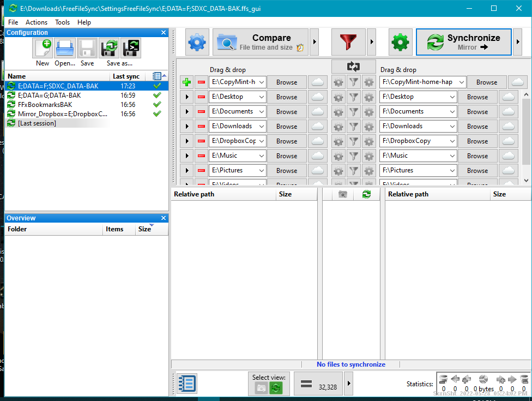
Task: Open local filter for Music pair
Action: pos(354,156)
